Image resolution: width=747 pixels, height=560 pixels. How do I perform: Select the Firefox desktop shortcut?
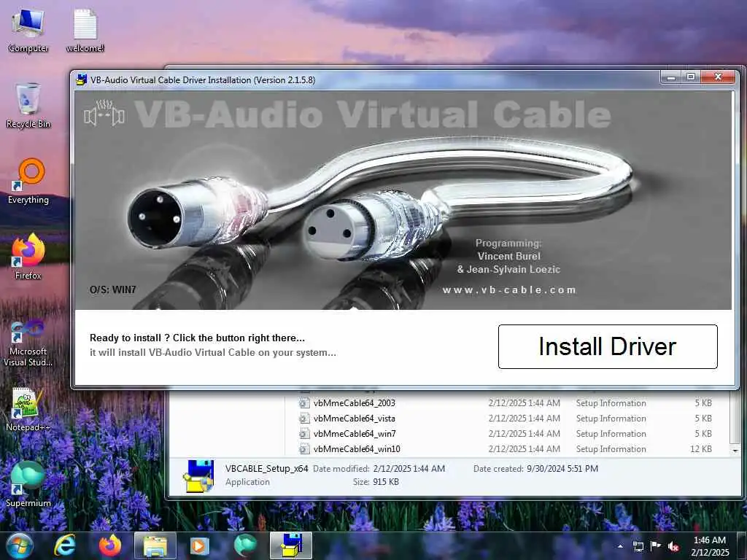[28, 257]
